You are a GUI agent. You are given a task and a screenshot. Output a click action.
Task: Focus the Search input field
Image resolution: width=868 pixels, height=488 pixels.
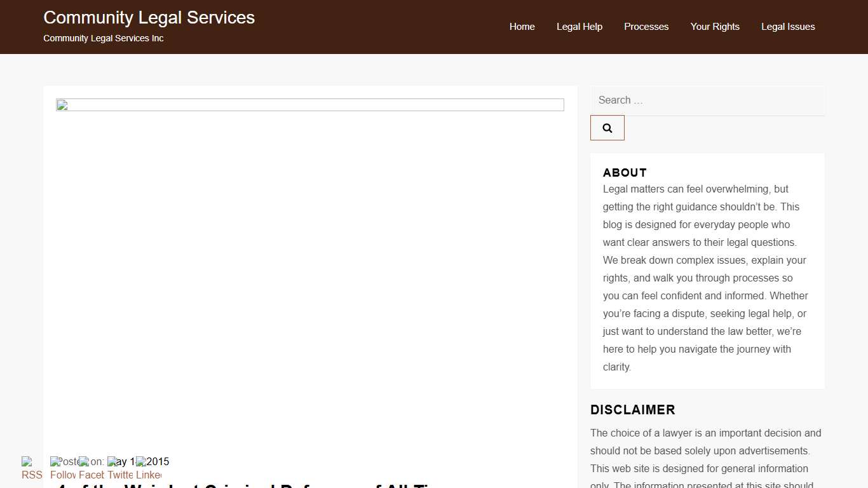click(x=707, y=100)
